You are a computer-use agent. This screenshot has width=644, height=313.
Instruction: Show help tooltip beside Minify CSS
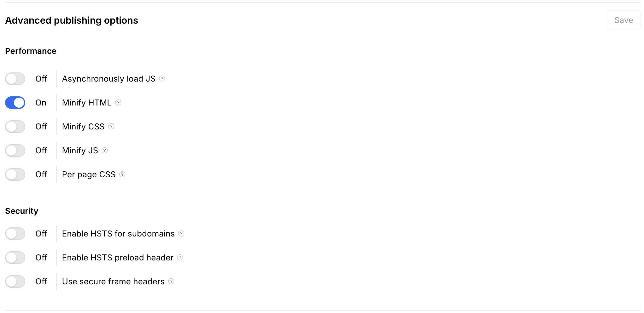point(111,126)
